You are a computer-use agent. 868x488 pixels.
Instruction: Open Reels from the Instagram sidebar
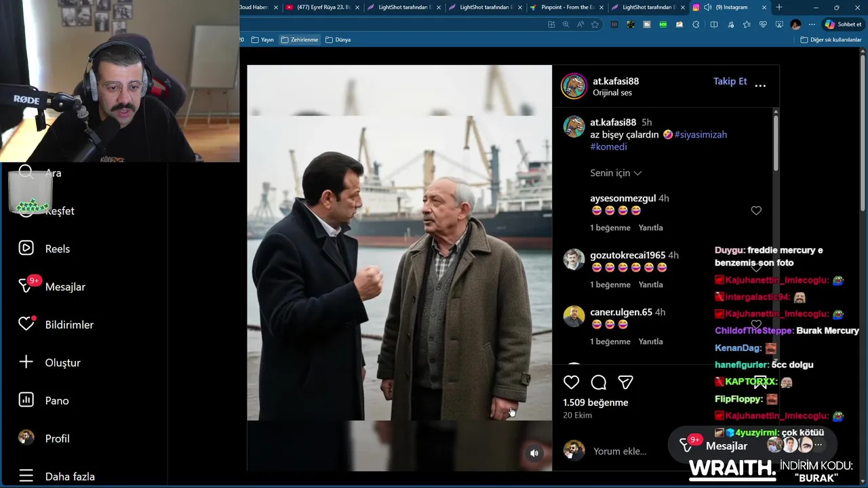[45, 249]
